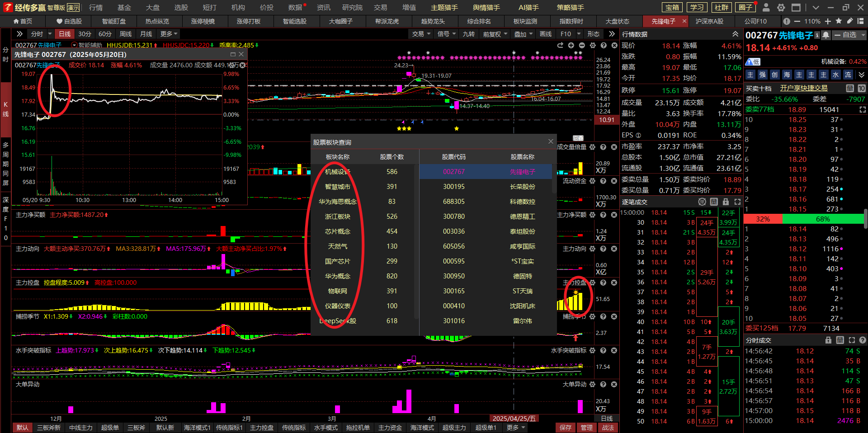This screenshot has width=868, height=433.
Task: Click the star favorite icon in tab bar
Action: [839, 21]
